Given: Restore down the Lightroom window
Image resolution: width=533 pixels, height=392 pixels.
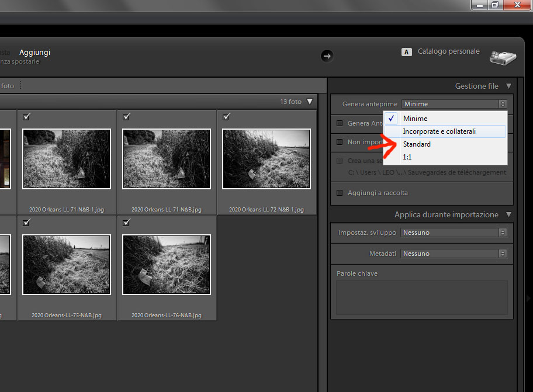Looking at the screenshot, I should click(495, 5).
